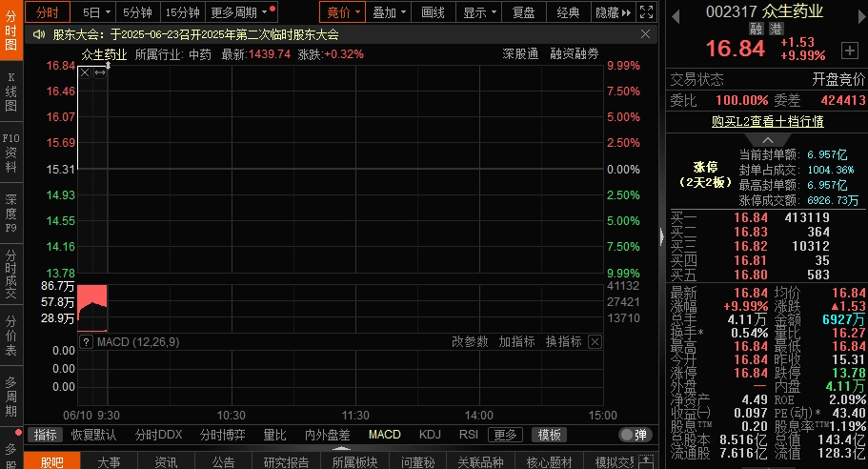The width and height of the screenshot is (868, 469).
Task: Open the 5日 period dropdown
Action: click(96, 12)
